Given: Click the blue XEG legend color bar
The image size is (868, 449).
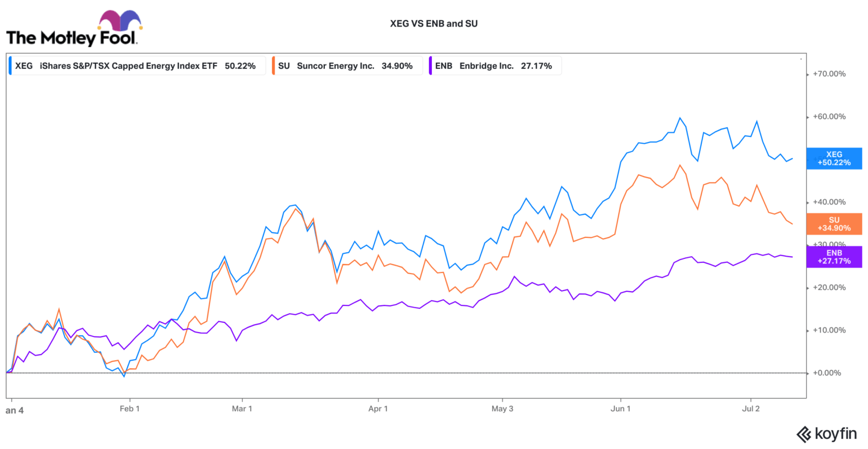Looking at the screenshot, I should tap(10, 66).
